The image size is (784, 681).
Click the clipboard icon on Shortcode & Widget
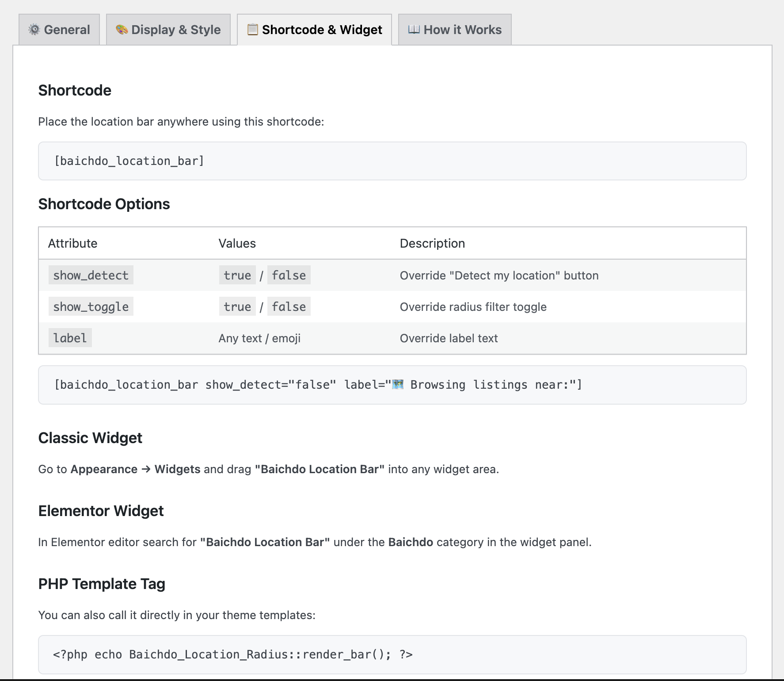[252, 30]
